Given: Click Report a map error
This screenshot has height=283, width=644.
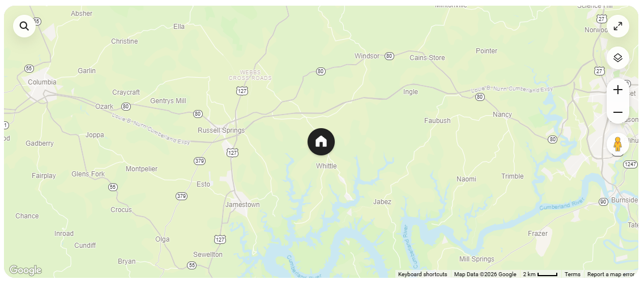Looking at the screenshot, I should coord(611,274).
